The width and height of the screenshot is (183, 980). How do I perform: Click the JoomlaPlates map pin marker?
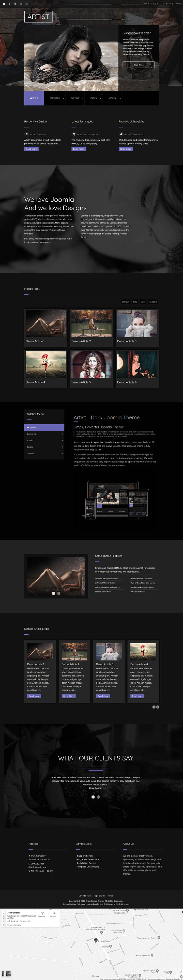pos(96,940)
